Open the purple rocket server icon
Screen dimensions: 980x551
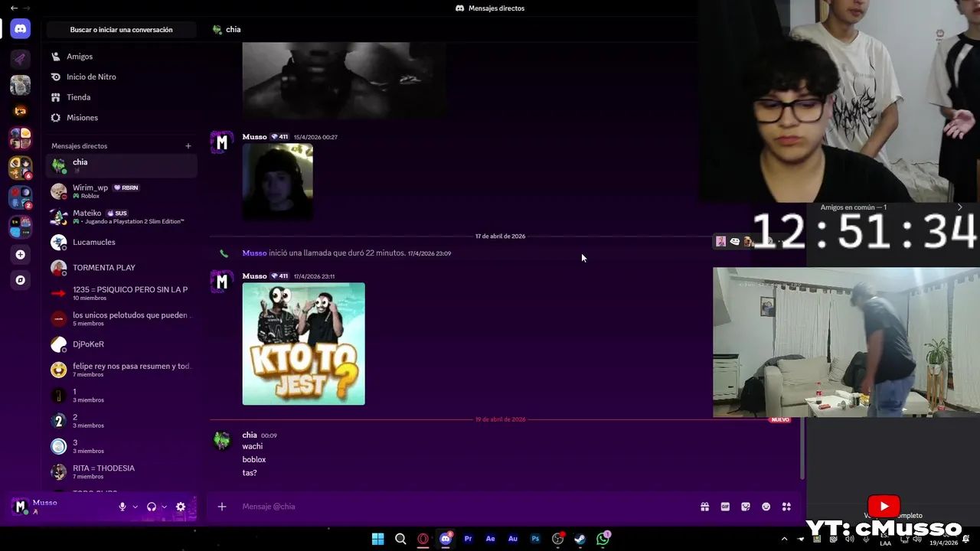(21, 59)
